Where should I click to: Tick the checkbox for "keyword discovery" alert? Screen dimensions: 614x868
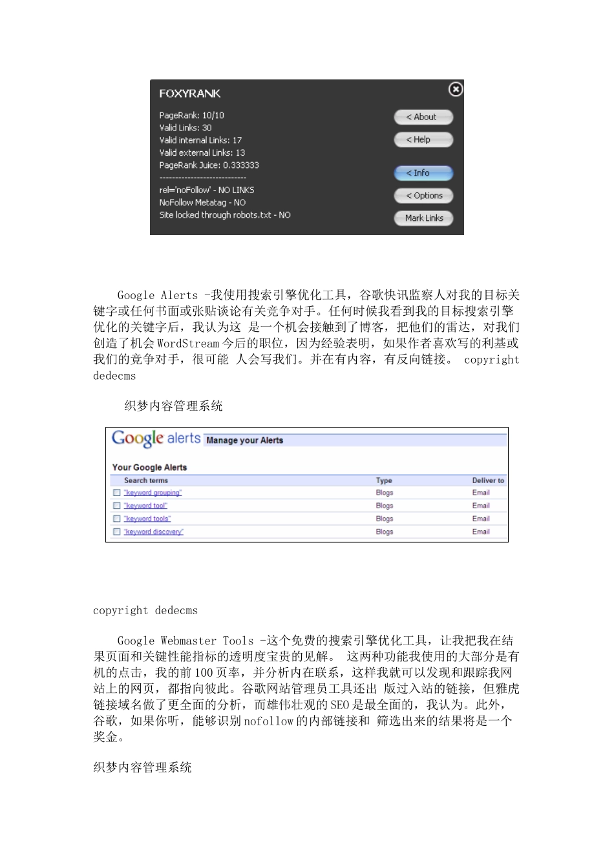point(117,532)
